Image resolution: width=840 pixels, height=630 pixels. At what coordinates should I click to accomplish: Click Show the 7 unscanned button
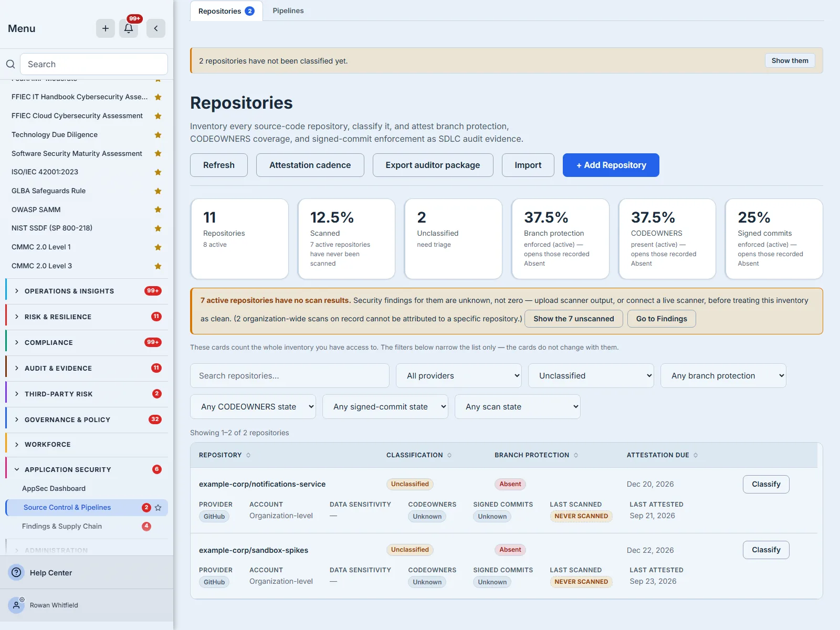pos(574,319)
